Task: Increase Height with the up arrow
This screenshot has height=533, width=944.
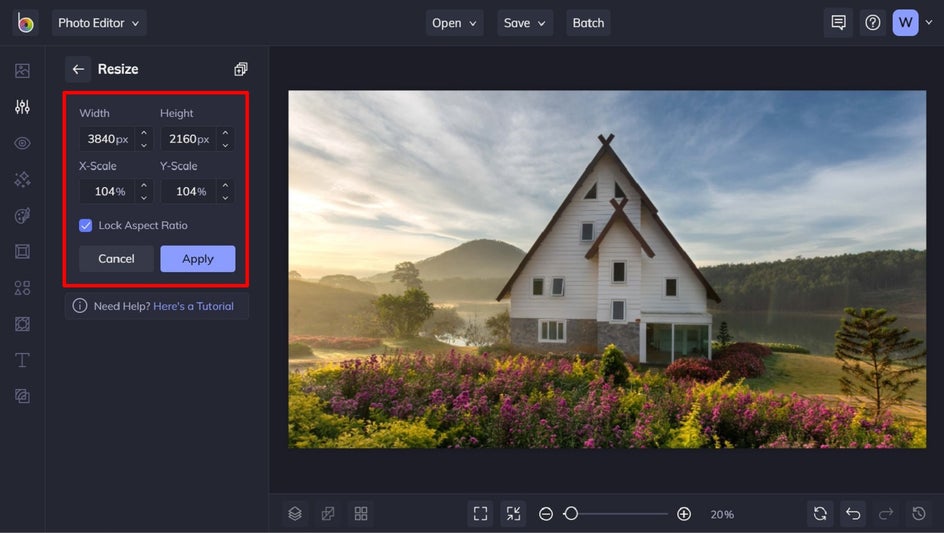Action: coord(225,132)
